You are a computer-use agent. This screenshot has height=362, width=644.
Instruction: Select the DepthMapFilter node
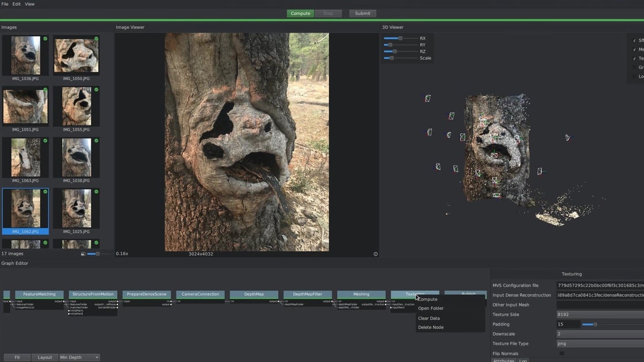tap(306, 294)
